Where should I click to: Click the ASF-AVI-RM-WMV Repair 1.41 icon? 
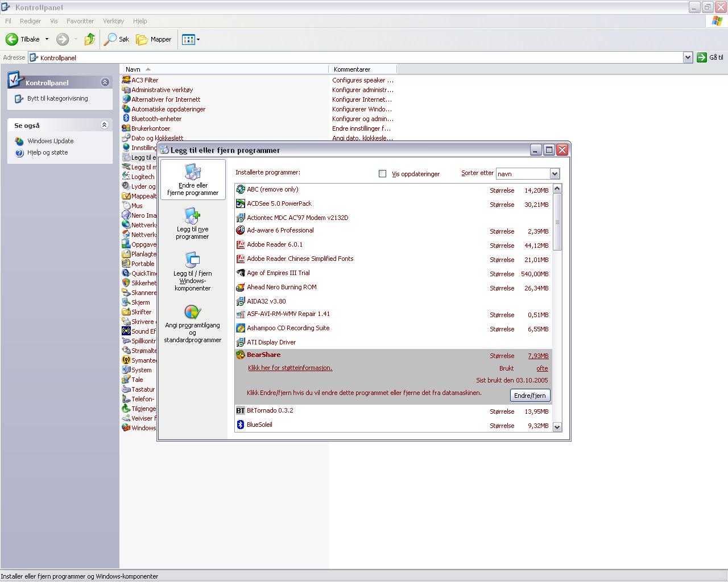(241, 314)
